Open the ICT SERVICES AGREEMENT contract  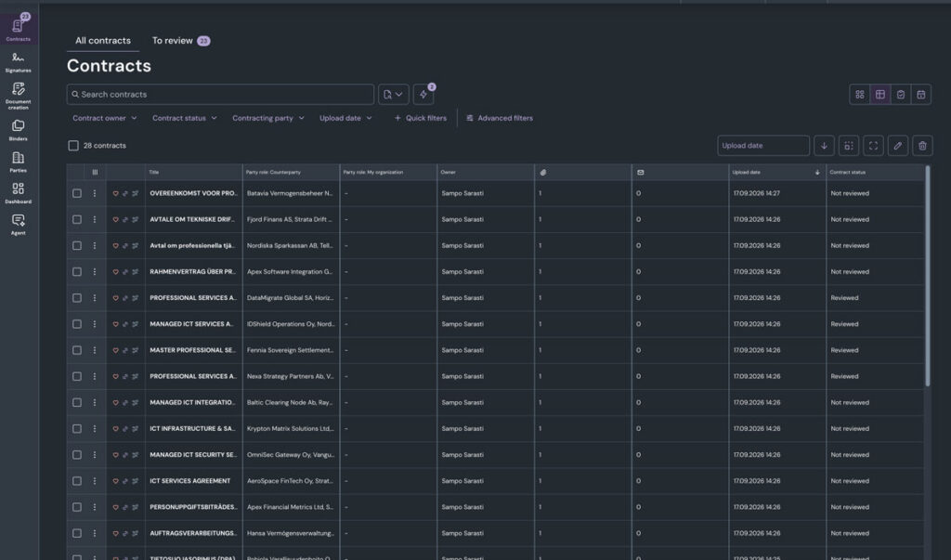pos(189,481)
